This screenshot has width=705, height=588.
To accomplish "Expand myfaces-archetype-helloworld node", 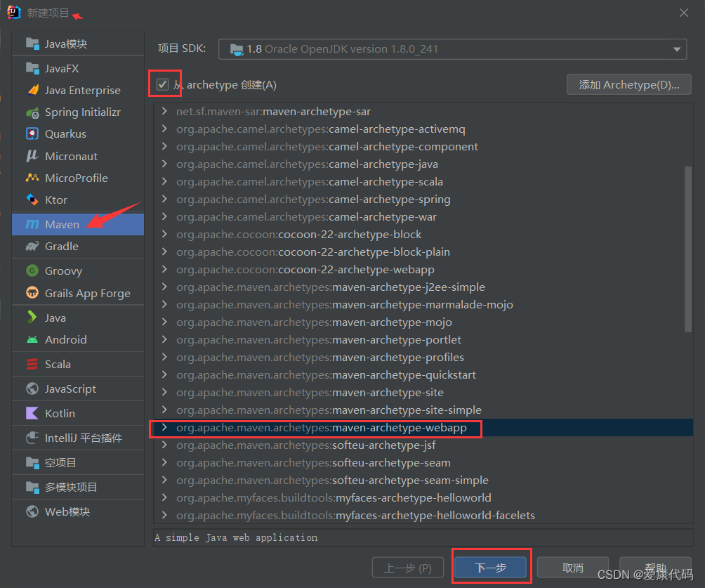I will click(164, 497).
